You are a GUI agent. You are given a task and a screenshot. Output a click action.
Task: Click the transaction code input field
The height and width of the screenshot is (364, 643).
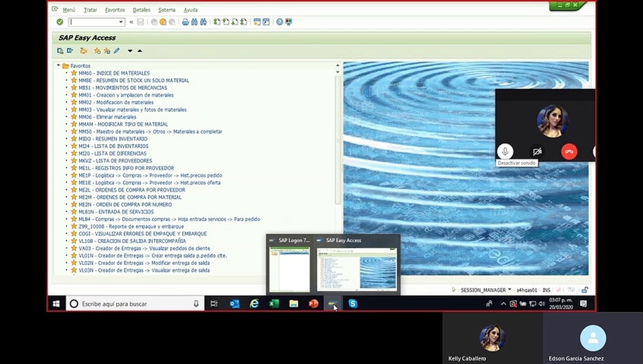(93, 22)
